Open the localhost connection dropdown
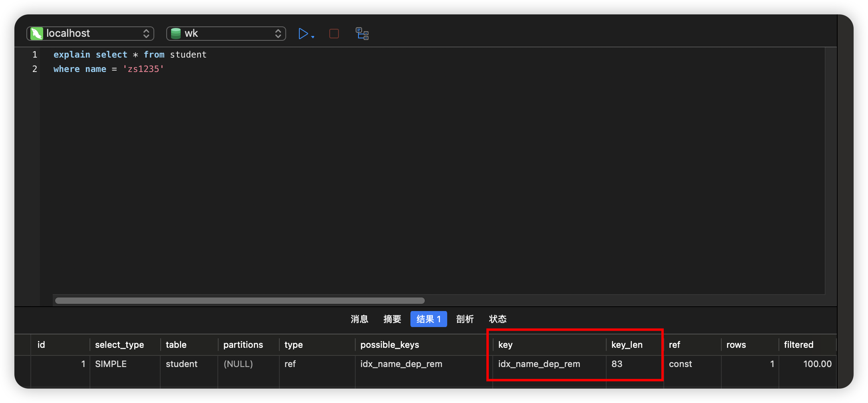 [90, 33]
